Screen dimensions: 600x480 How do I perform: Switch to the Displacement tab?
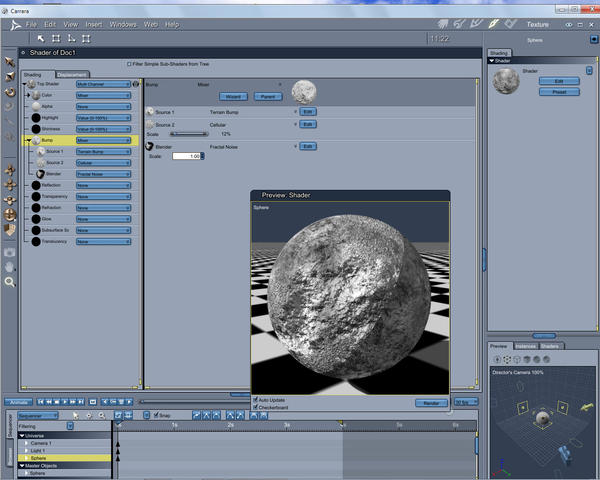coord(71,74)
